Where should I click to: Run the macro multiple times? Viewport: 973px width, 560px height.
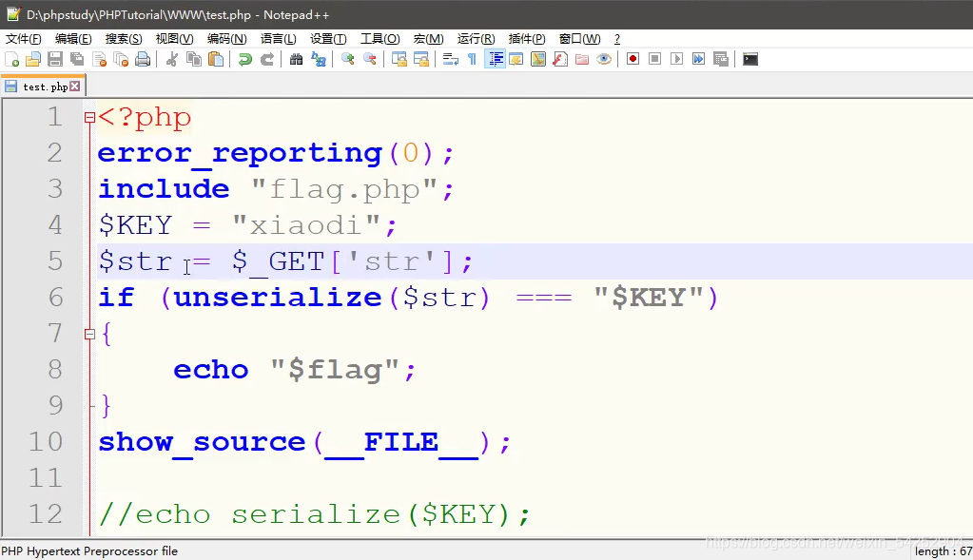699,59
